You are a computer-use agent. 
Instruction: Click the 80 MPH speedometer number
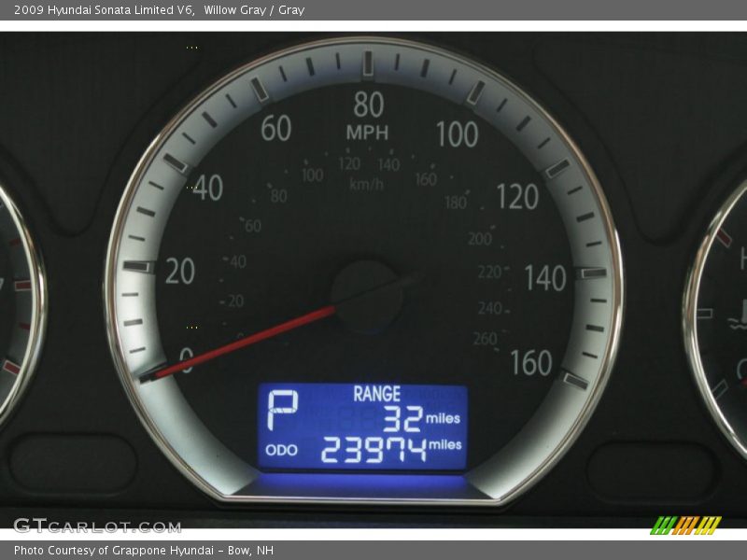[368, 105]
